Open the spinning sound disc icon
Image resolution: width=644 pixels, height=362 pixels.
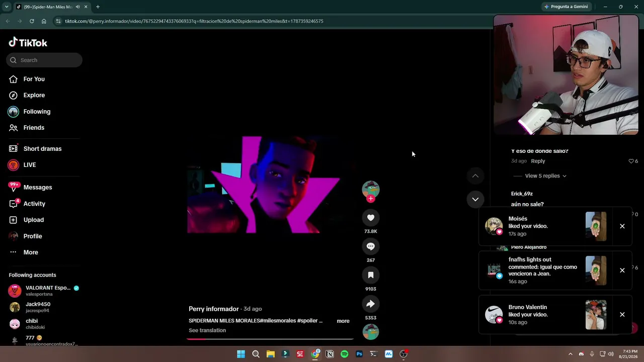371,332
